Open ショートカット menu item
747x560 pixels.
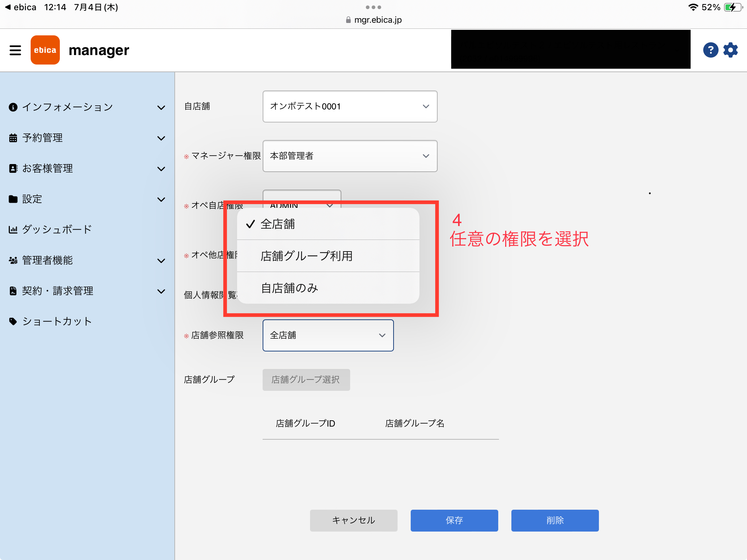(87, 322)
